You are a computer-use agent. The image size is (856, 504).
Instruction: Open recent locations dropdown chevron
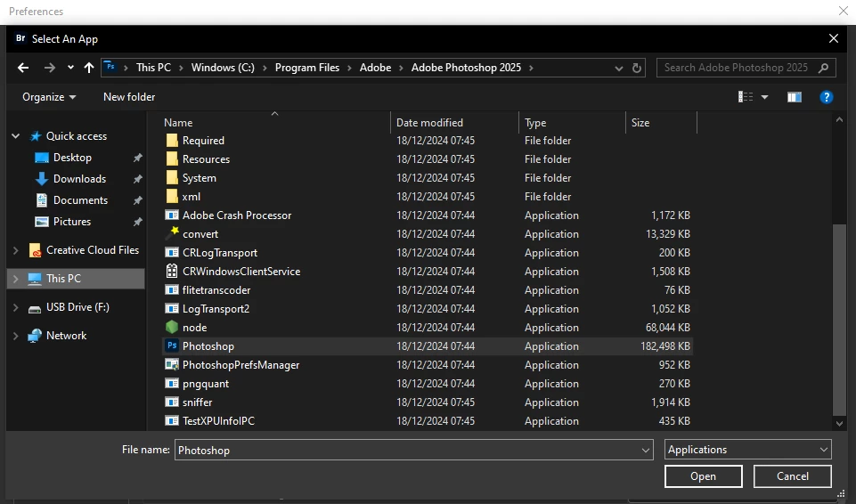(70, 68)
